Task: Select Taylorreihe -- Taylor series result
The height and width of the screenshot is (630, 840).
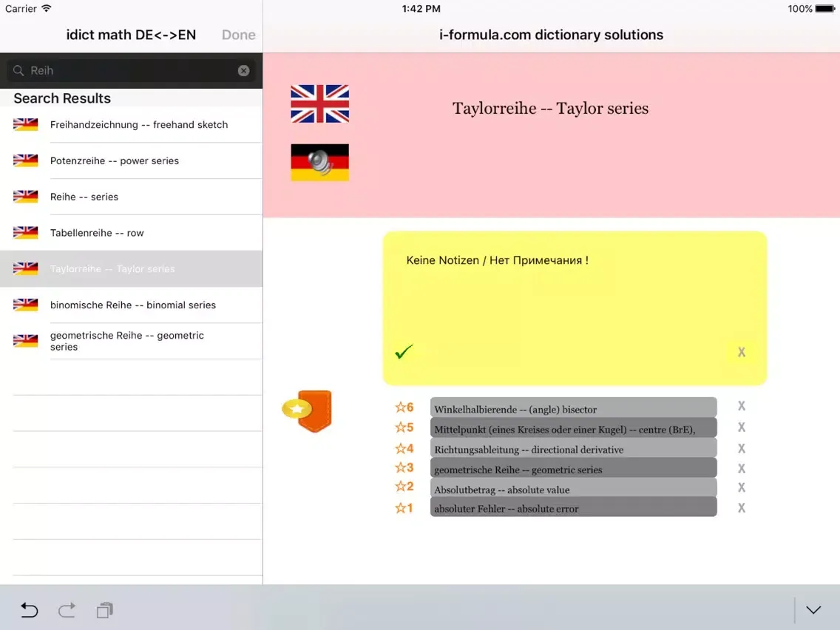Action: coord(132,269)
